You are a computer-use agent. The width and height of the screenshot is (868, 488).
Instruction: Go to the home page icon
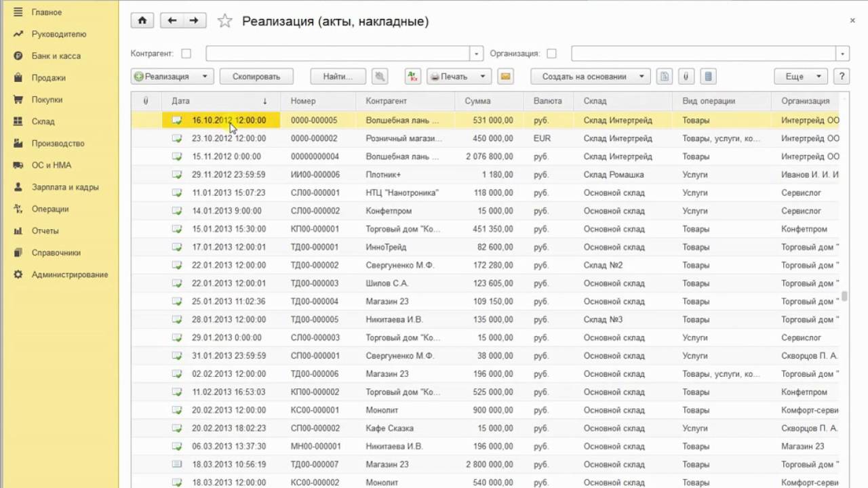142,21
